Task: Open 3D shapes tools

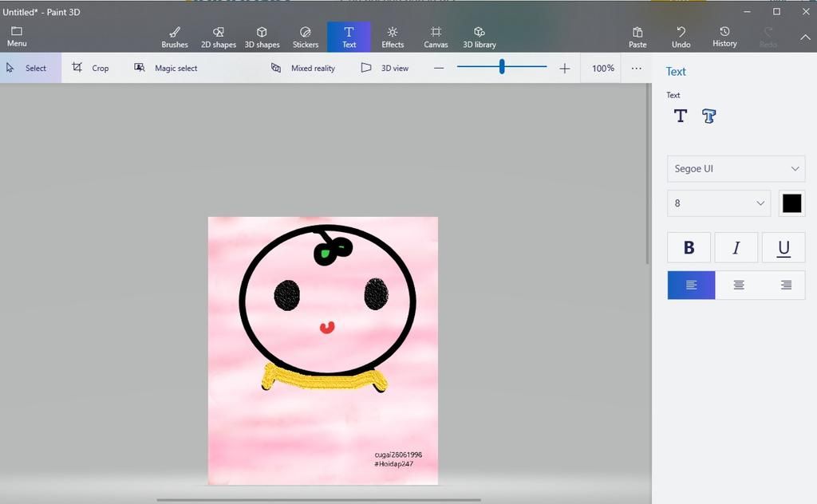Action: coord(262,37)
